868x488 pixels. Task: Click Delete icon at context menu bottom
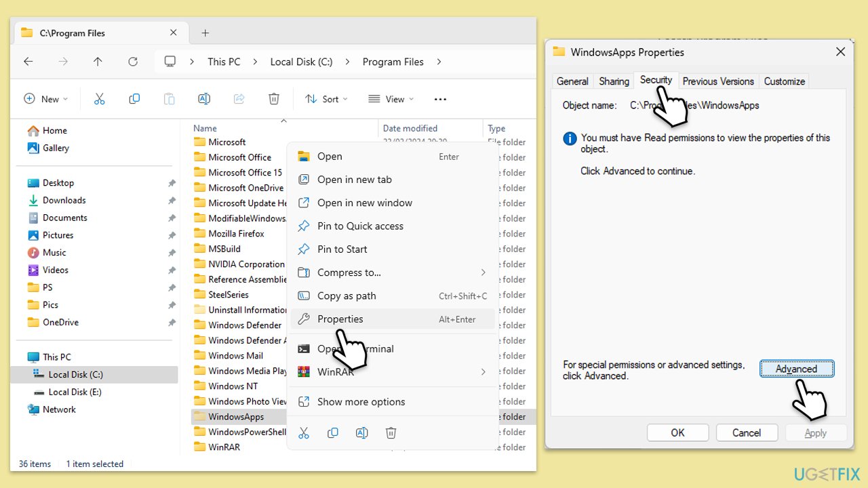tap(391, 432)
